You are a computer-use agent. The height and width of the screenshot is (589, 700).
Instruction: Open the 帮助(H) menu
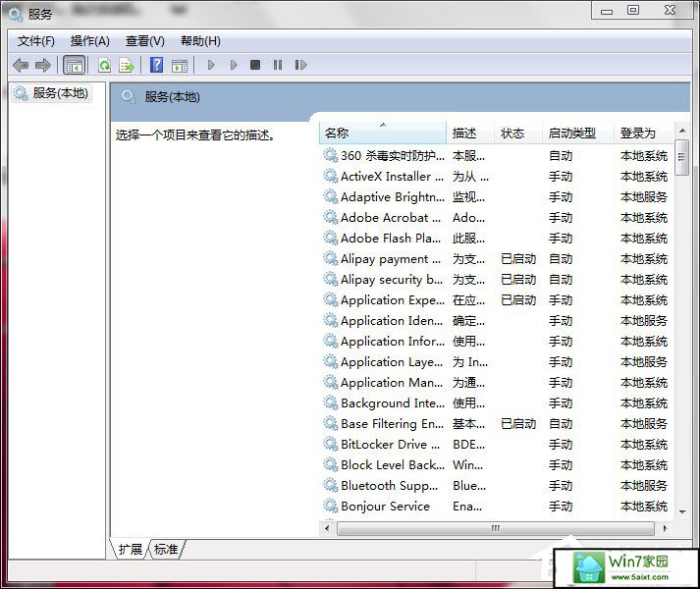200,41
